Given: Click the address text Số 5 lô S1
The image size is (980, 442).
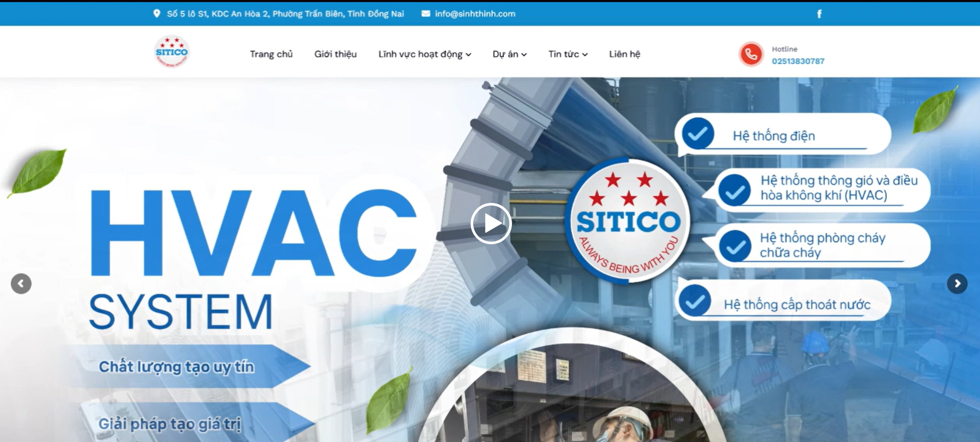Looking at the screenshot, I should coord(286,14).
